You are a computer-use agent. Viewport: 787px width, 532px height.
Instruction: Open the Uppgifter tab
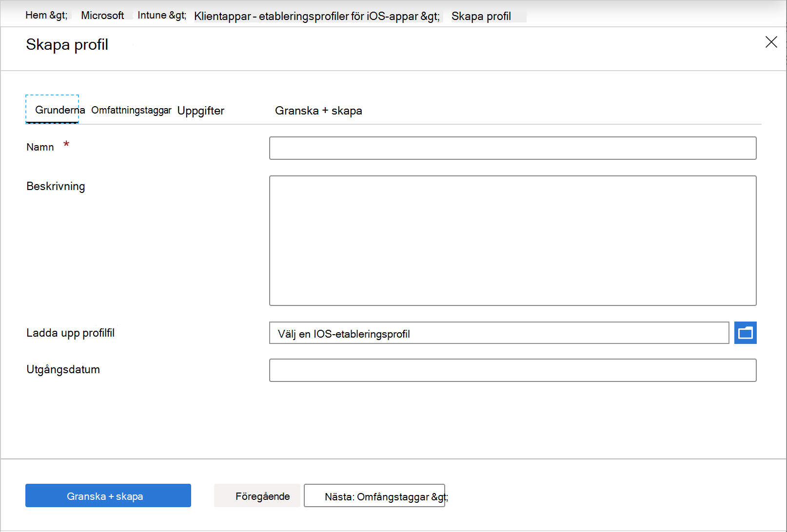(201, 111)
